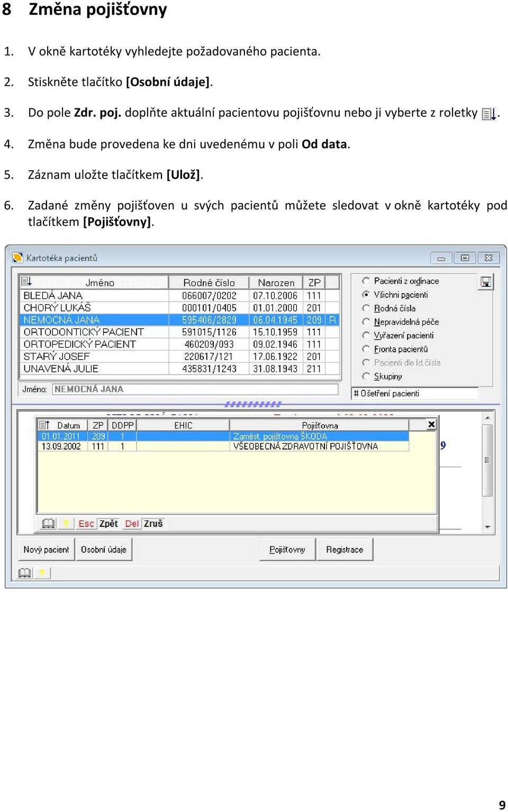Image resolution: width=508 pixels, height=812 pixels.
Task: Select Všichni pacienti radio button
Action: coord(366,294)
